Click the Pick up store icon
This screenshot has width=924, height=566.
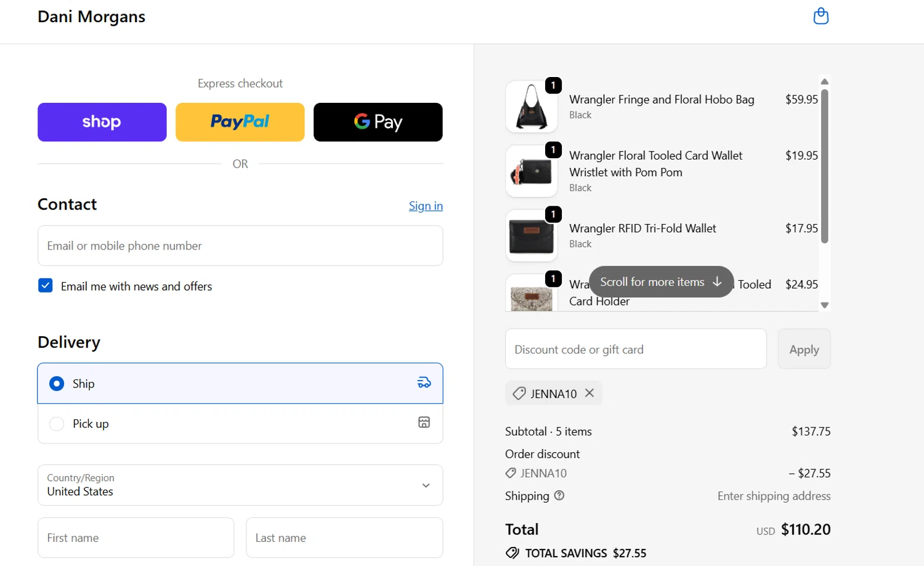pyautogui.click(x=424, y=422)
